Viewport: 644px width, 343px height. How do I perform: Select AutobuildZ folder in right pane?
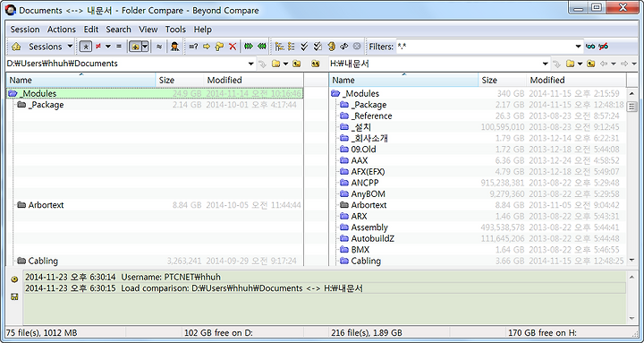[372, 238]
